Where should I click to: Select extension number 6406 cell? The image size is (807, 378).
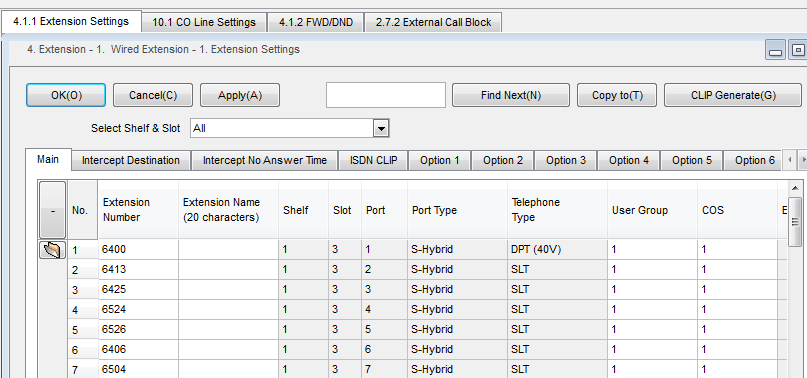coord(138,350)
